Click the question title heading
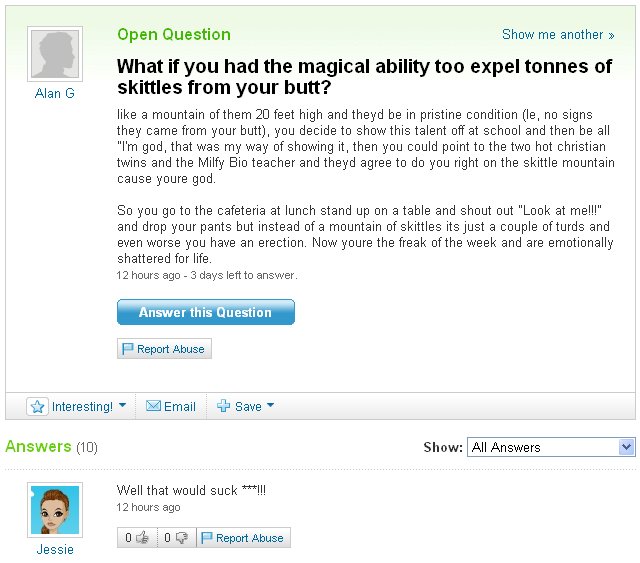The width and height of the screenshot is (640, 563). pyautogui.click(x=364, y=76)
